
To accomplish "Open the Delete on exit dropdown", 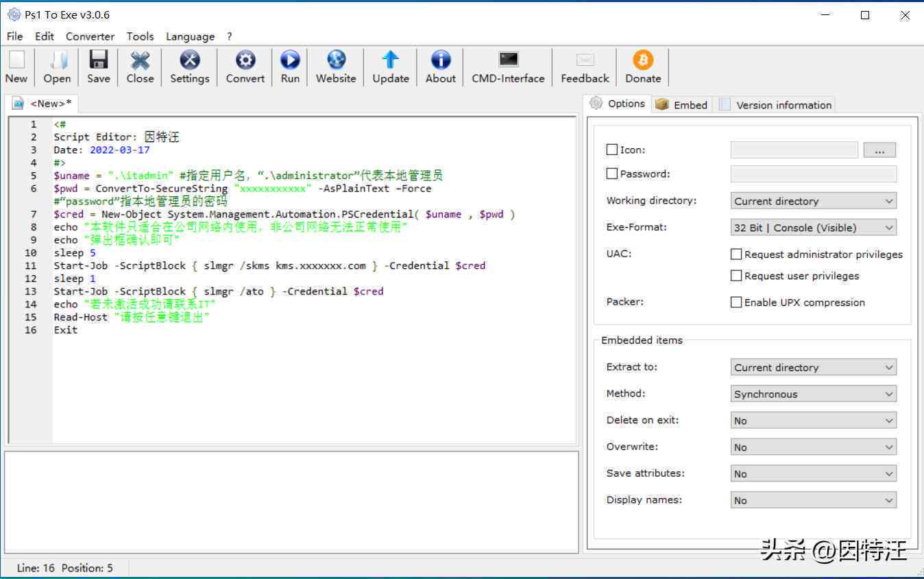I will (814, 421).
